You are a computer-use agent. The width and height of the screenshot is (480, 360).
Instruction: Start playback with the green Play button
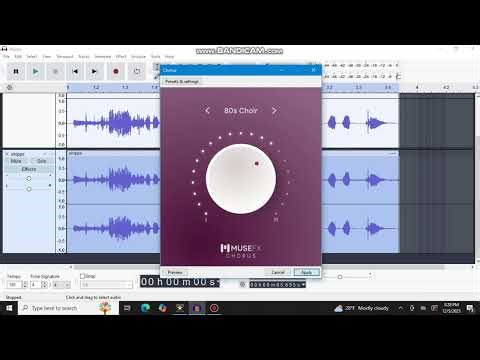click(x=35, y=71)
